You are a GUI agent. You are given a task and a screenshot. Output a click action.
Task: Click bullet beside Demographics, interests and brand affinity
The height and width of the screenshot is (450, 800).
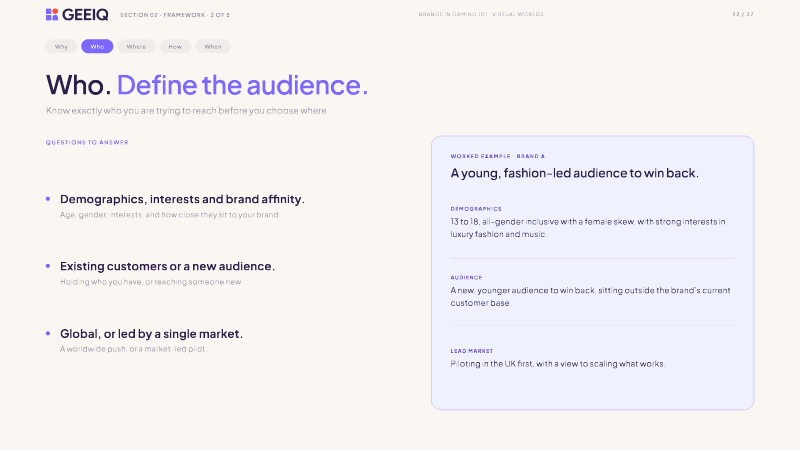[x=48, y=198]
